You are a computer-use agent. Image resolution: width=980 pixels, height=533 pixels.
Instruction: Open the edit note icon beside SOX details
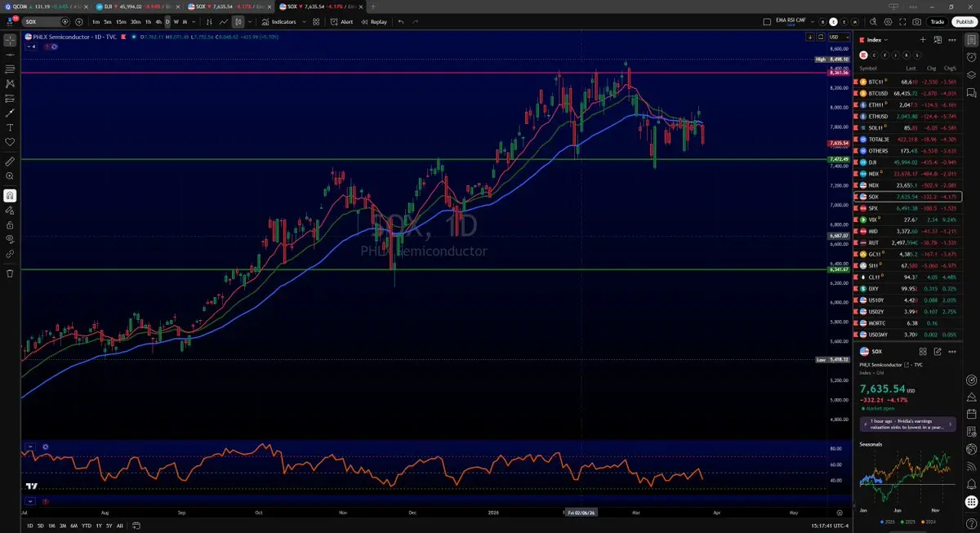pos(938,351)
